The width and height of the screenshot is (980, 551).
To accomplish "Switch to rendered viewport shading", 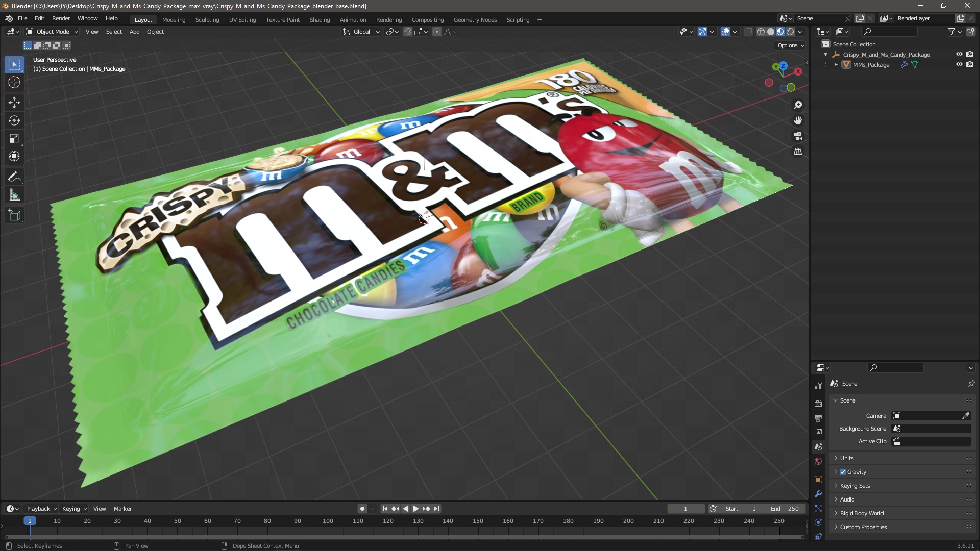I will [790, 32].
